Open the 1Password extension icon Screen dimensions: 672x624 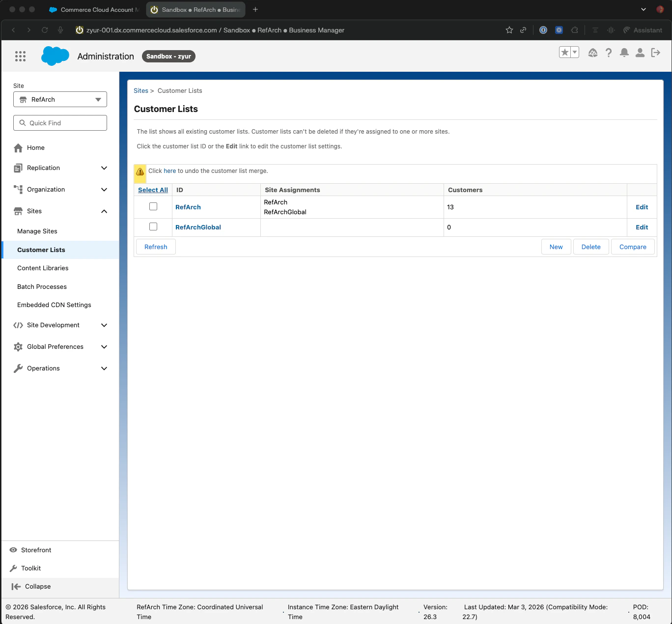[x=543, y=30]
